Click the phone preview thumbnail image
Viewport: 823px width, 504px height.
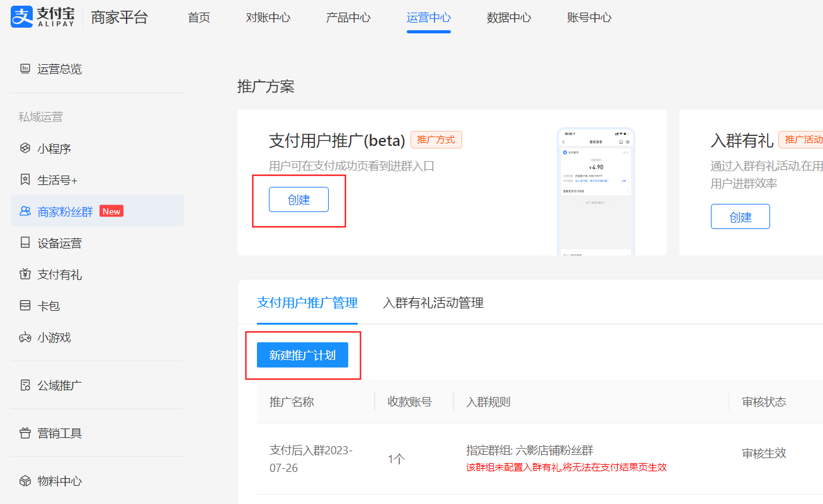596,191
